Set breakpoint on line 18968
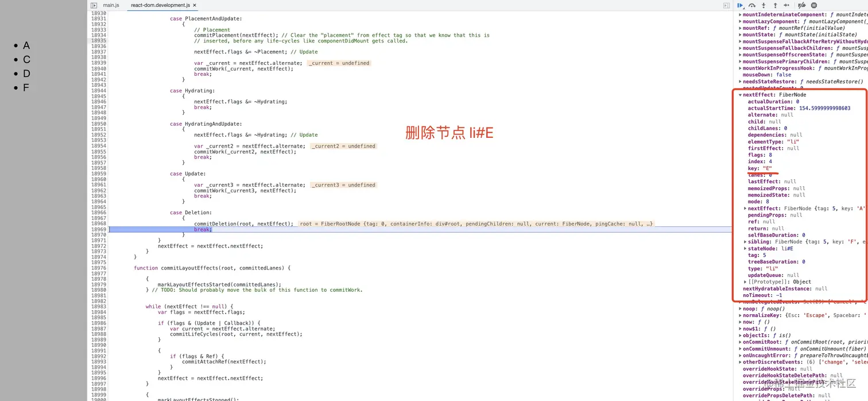This screenshot has height=401, width=868. tap(99, 223)
